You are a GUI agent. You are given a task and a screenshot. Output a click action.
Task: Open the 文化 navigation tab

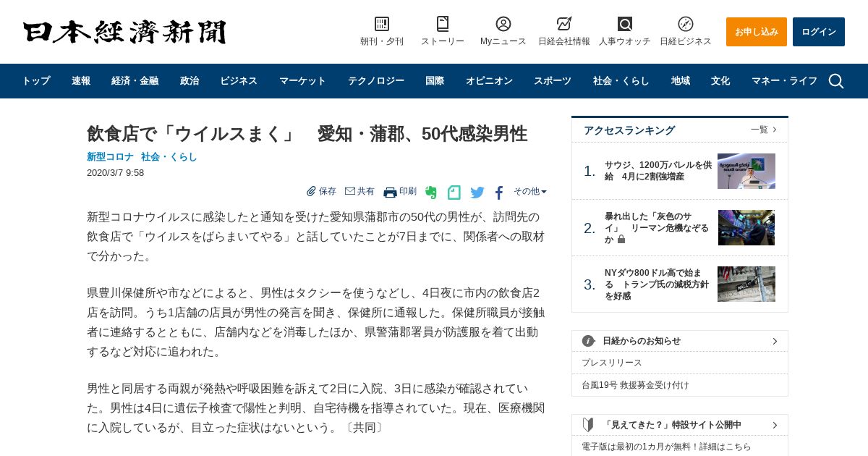720,81
